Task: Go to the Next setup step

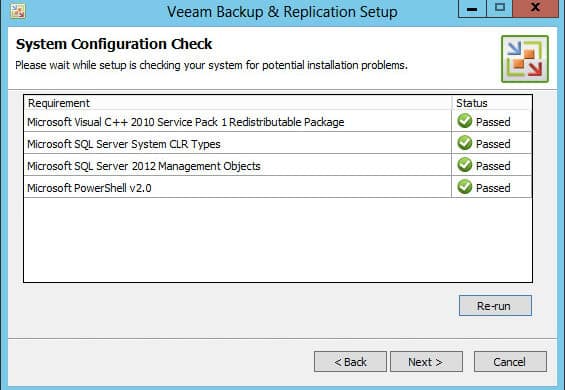Action: pos(426,362)
